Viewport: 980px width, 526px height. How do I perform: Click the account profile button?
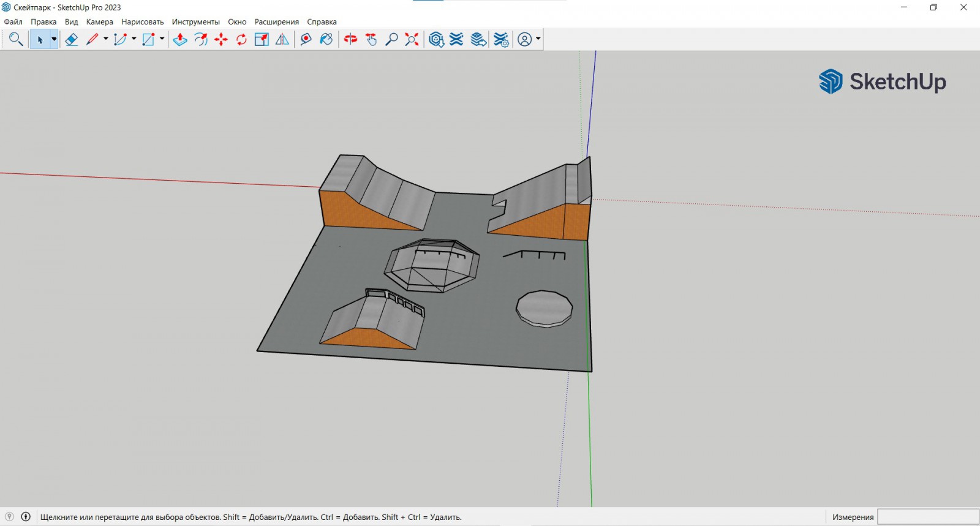click(x=525, y=40)
